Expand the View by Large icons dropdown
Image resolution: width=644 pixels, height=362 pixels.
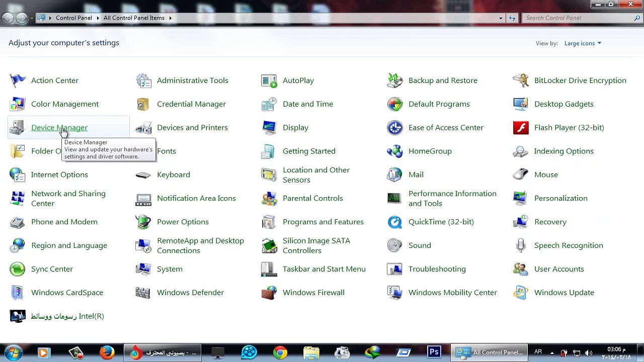tap(583, 43)
